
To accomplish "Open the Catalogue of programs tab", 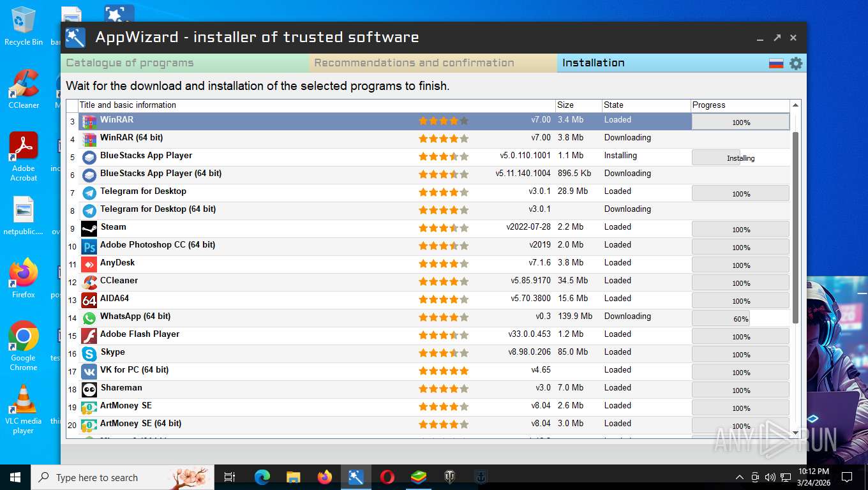I will (185, 63).
